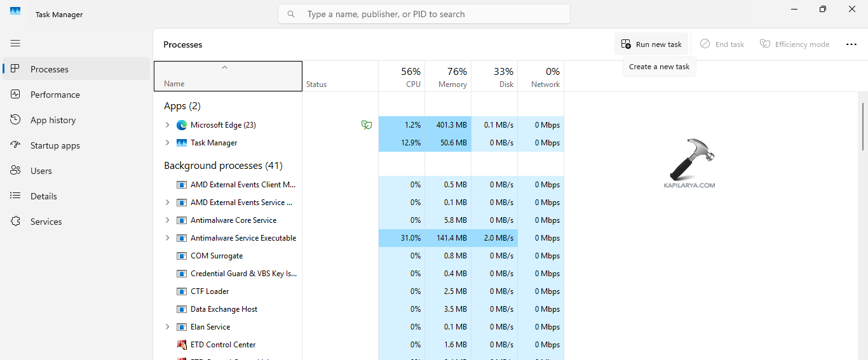Click the CTF Loader process icon
The width and height of the screenshot is (868, 360).
tap(182, 291)
